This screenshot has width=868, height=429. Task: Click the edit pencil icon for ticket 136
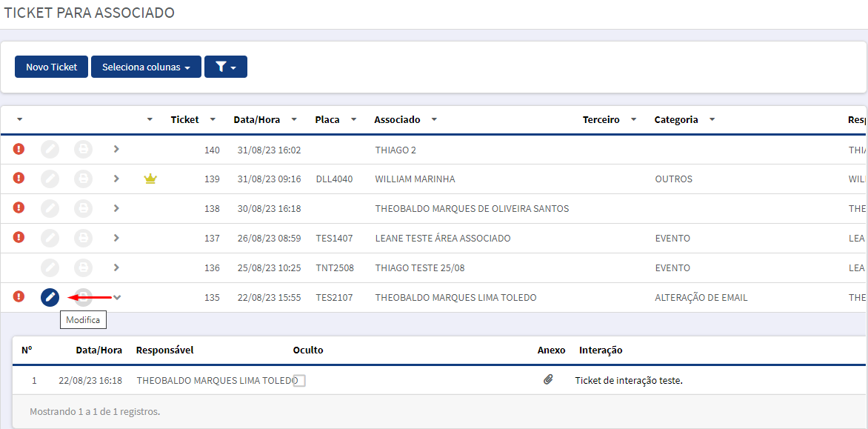pyautogui.click(x=50, y=267)
